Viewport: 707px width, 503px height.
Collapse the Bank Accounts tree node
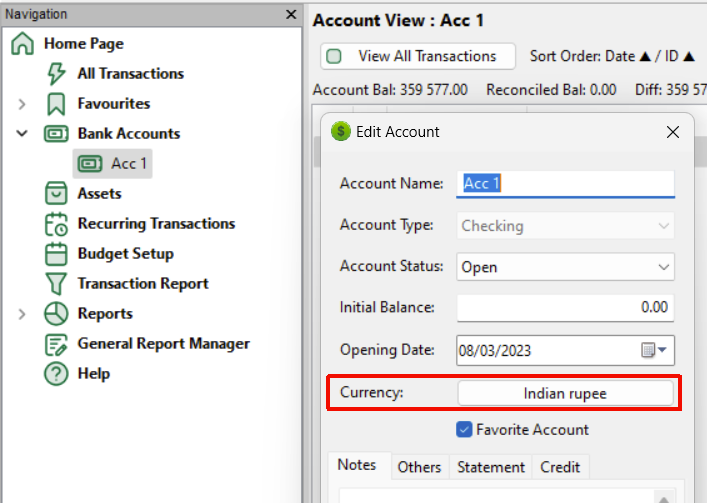tap(22, 134)
